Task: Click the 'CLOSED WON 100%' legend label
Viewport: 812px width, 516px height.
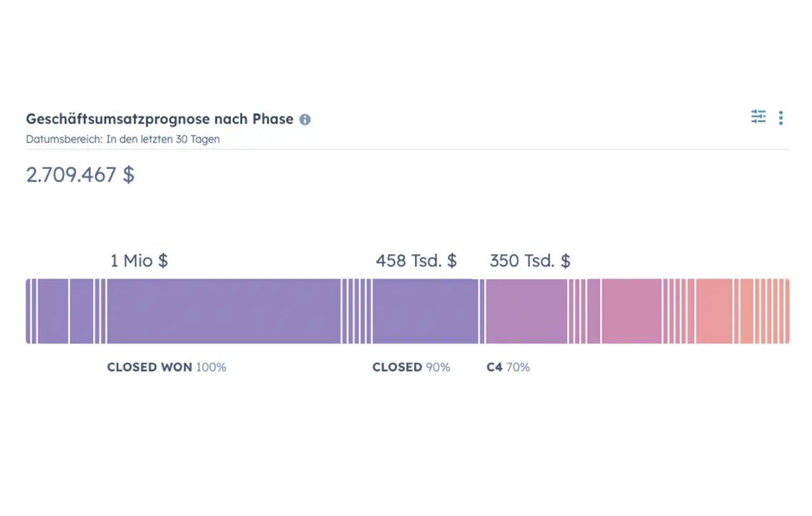Action: pos(166,367)
